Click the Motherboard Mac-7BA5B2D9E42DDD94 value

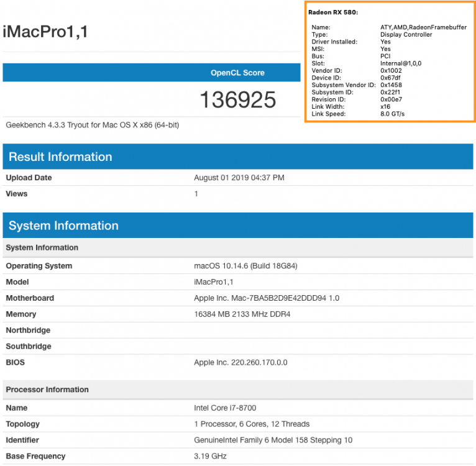(267, 298)
